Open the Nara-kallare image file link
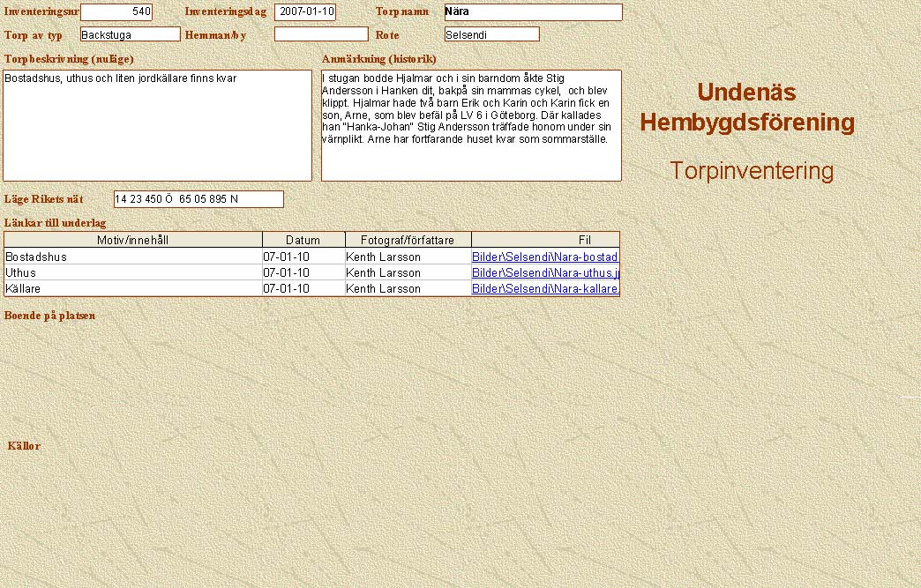Image resolution: width=921 pixels, height=588 pixels. pyautogui.click(x=545, y=289)
